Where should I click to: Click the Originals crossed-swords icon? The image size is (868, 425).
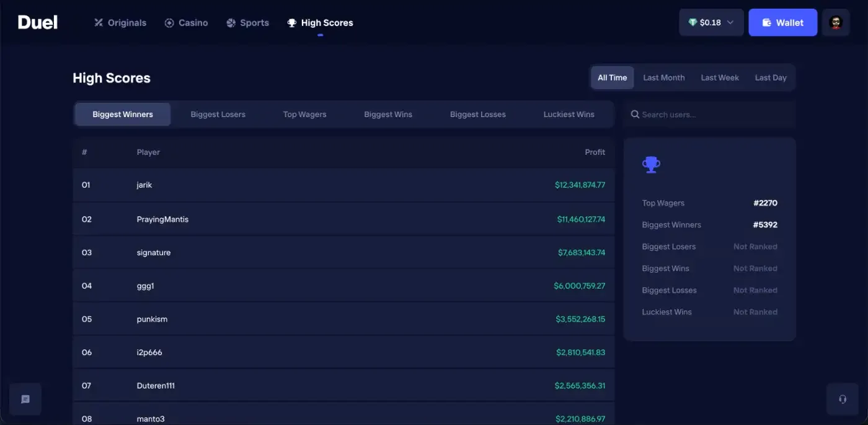(x=99, y=23)
